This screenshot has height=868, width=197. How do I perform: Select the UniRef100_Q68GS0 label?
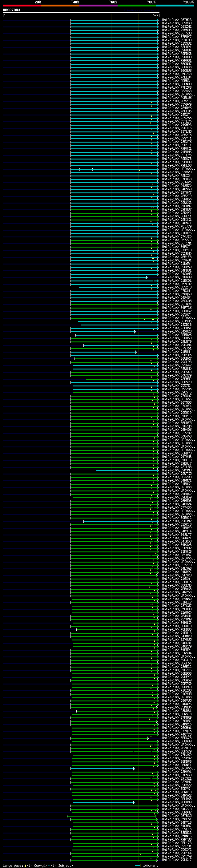[176, 67]
